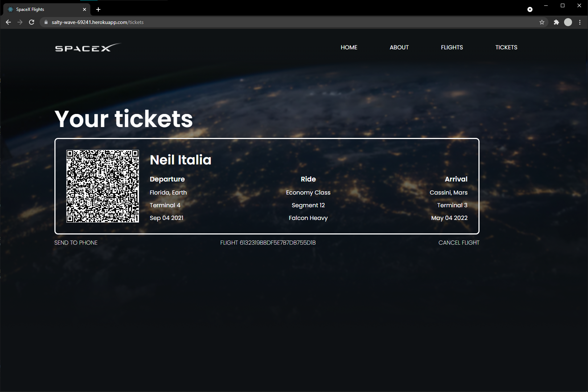
Task: Bookmark this page with star
Action: click(x=542, y=22)
